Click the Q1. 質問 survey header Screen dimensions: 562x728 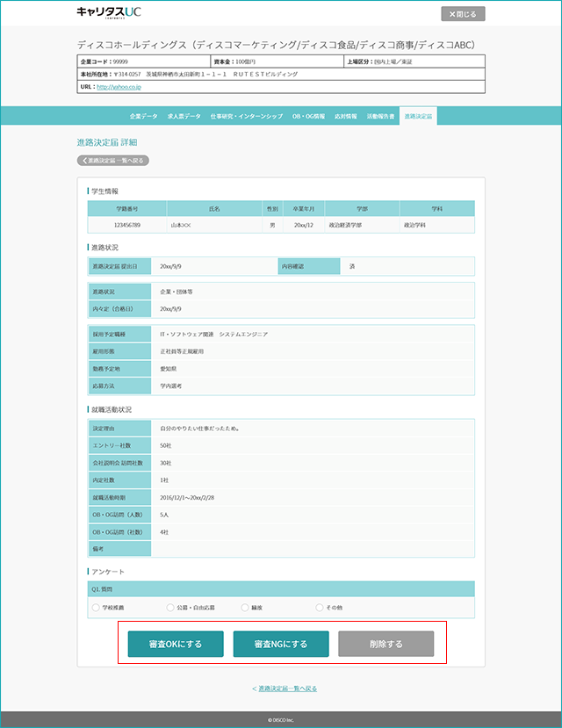pos(281,589)
